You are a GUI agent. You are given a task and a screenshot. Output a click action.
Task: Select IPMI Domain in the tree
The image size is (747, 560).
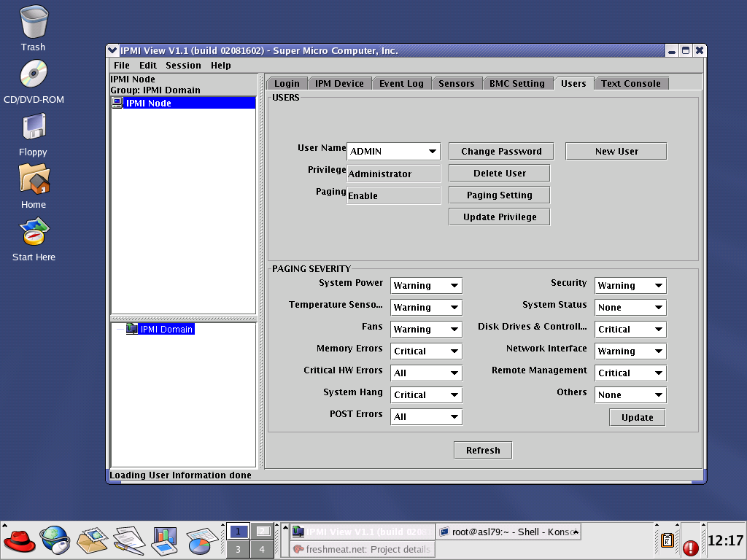click(x=166, y=329)
